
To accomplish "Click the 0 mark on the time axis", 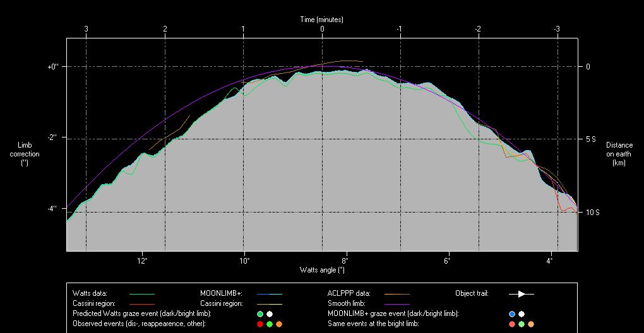I will [x=322, y=29].
